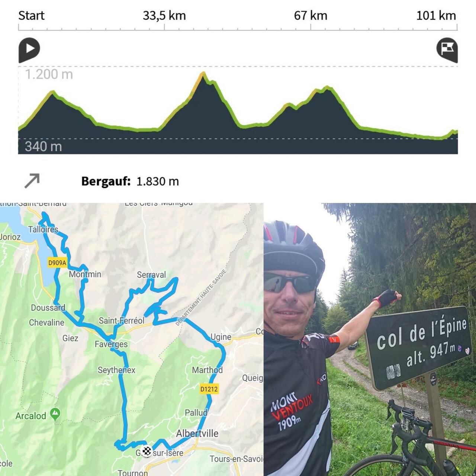Click the D1212 road shield

(x=209, y=389)
